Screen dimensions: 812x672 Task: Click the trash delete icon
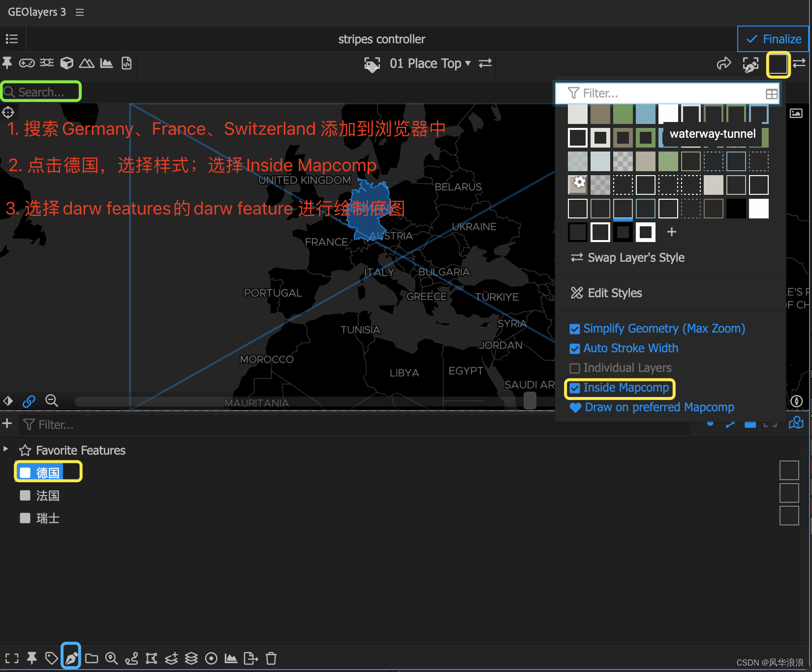(271, 658)
